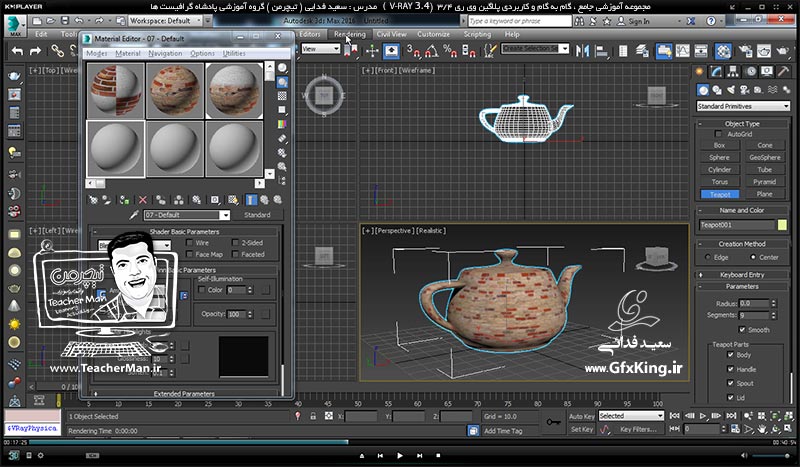Viewport: 800px width, 467px height.
Task: Toggle 2-Sided checkbox
Action: click(235, 242)
